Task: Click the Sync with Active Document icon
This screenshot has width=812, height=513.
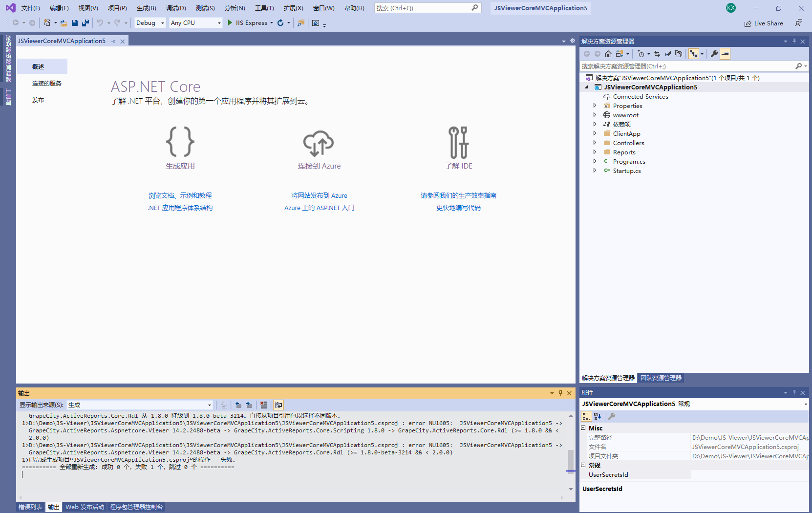Action: 657,54
